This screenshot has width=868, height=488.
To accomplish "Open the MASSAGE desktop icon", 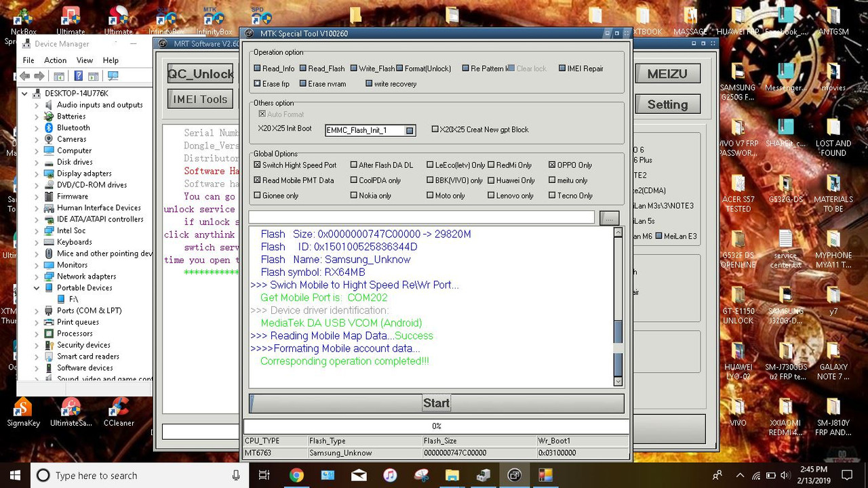I will click(x=690, y=22).
